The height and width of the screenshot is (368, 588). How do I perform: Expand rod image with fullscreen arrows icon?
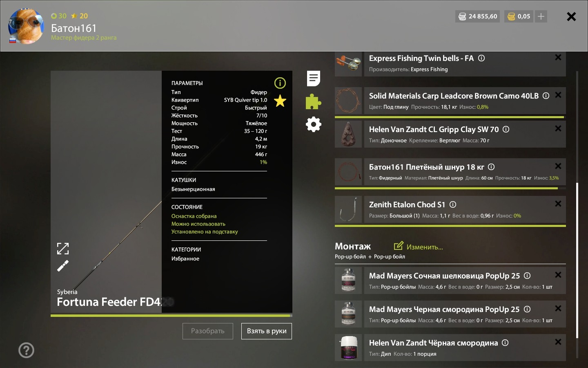pos(63,248)
